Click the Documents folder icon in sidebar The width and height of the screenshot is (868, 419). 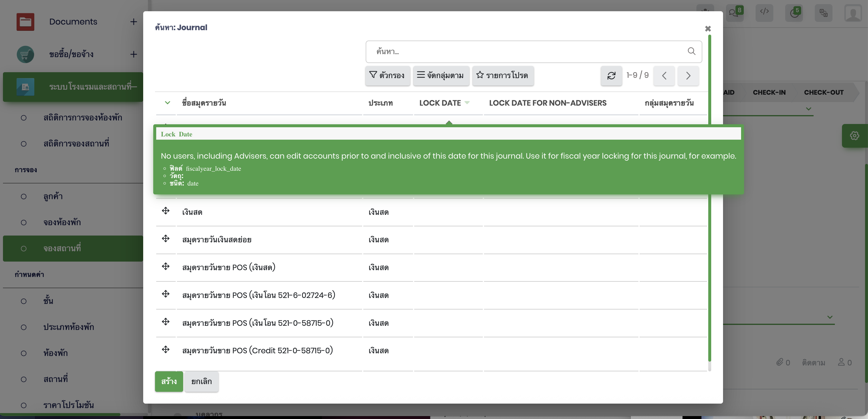[x=25, y=22]
